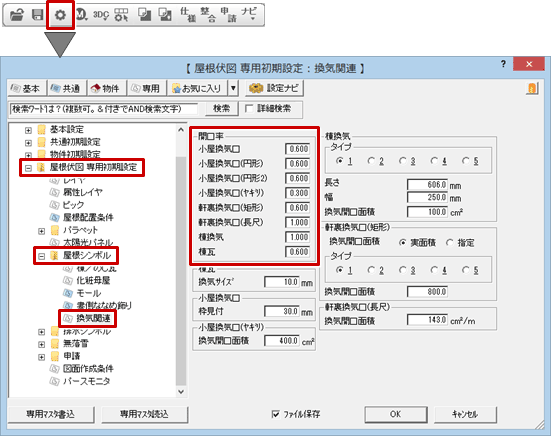Image resolution: width=551 pixels, height=436 pixels.
Task: Click the OK button
Action: click(396, 414)
